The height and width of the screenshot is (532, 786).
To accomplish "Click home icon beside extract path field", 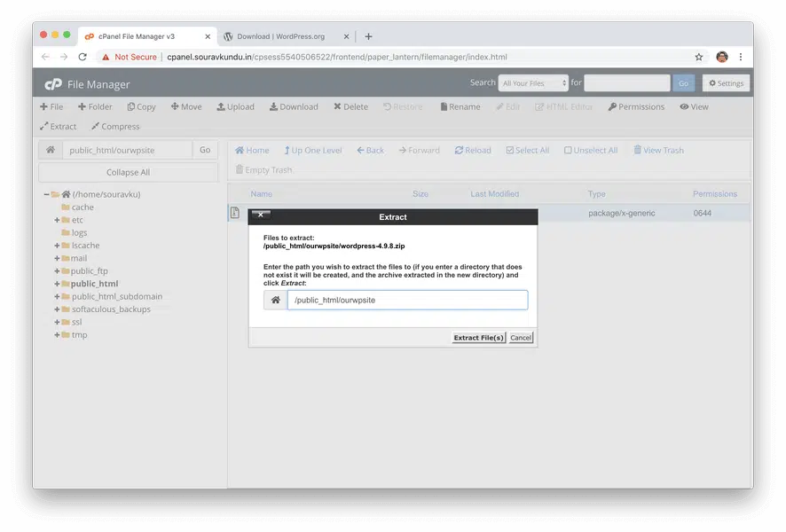I will coord(275,301).
